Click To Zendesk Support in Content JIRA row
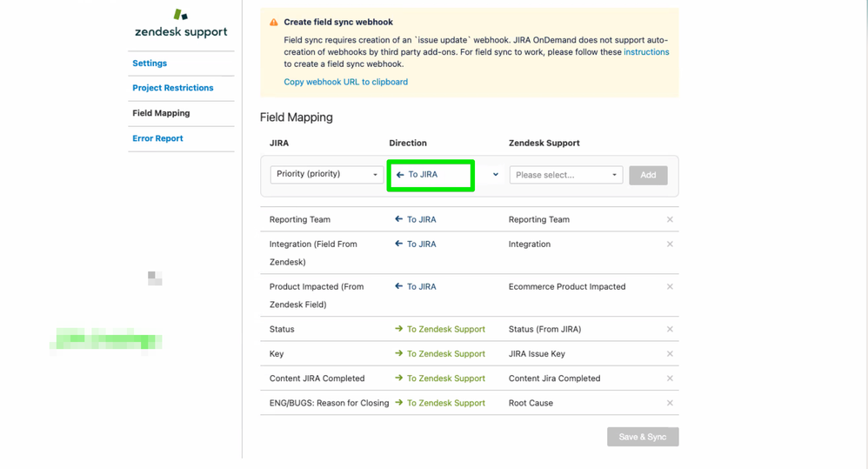The width and height of the screenshot is (868, 469). (440, 379)
